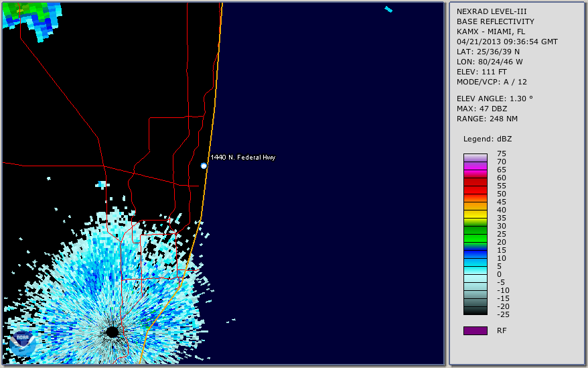588x368 pixels.
Task: Click the black radar center dot
Action: point(112,332)
